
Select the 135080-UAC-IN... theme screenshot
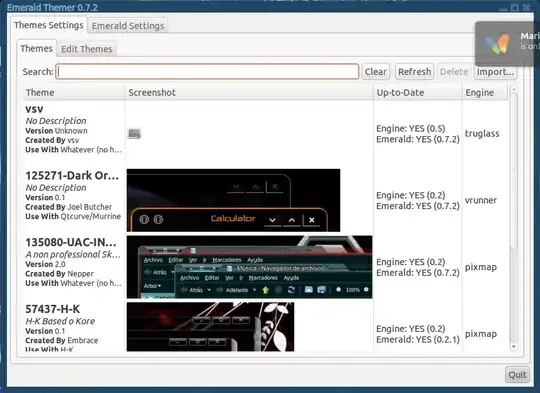(249, 267)
